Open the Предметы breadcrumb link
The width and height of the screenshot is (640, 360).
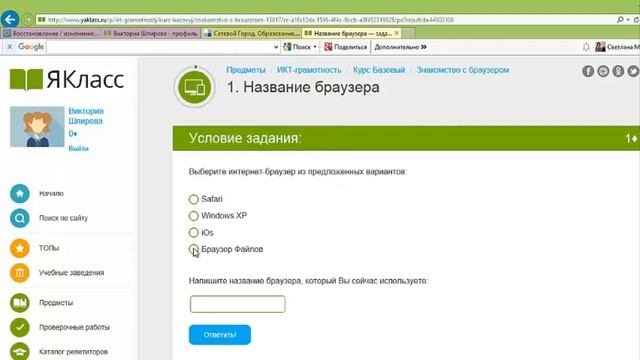pos(246,70)
